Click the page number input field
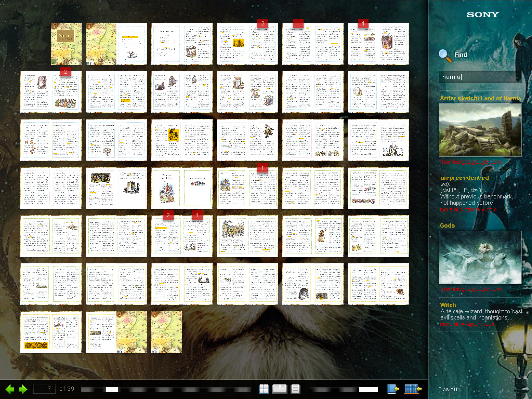Viewport: 532px width, 399px height. (44, 389)
